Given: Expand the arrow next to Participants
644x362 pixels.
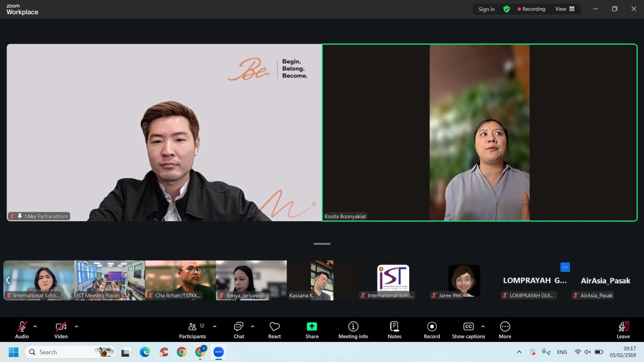Looking at the screenshot, I should point(215,327).
